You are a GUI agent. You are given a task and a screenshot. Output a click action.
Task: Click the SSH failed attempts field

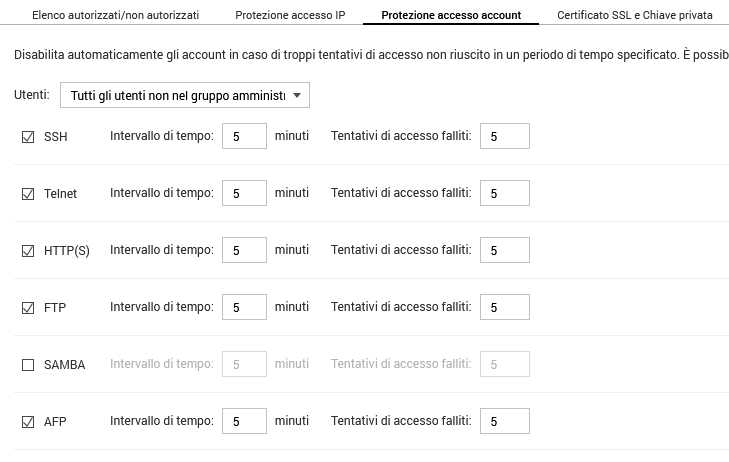(x=504, y=136)
